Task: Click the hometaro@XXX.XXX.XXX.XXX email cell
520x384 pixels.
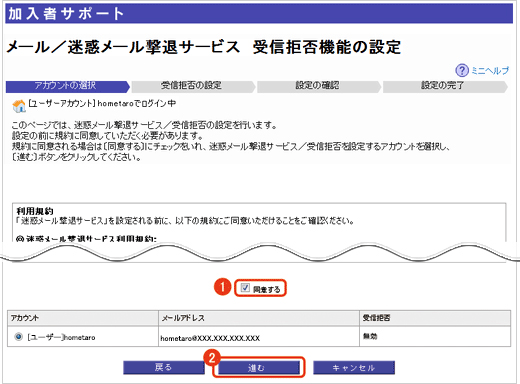Action: (x=259, y=337)
